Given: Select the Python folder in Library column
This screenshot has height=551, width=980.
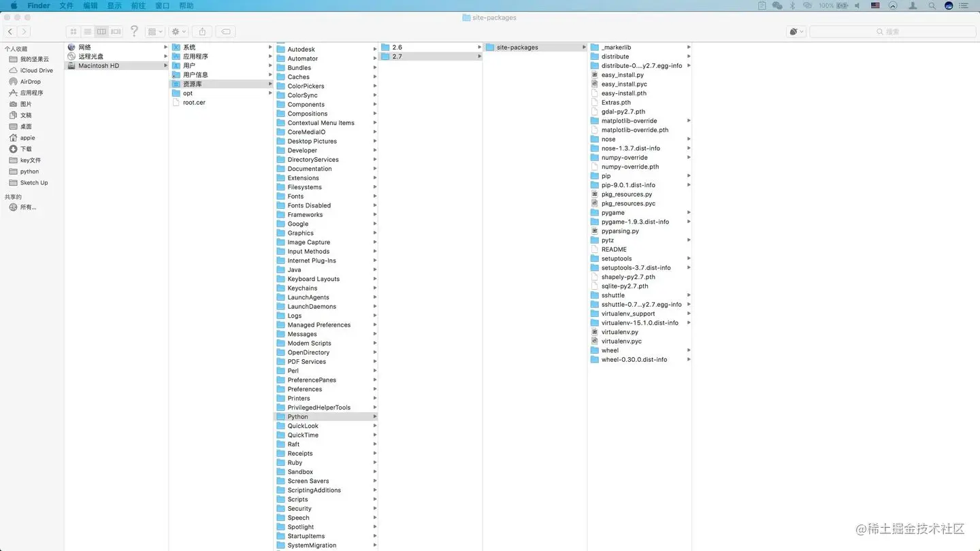Looking at the screenshot, I should (326, 416).
